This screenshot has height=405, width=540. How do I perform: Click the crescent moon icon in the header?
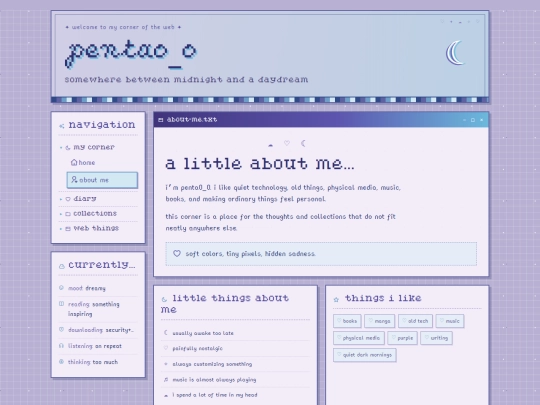455,53
